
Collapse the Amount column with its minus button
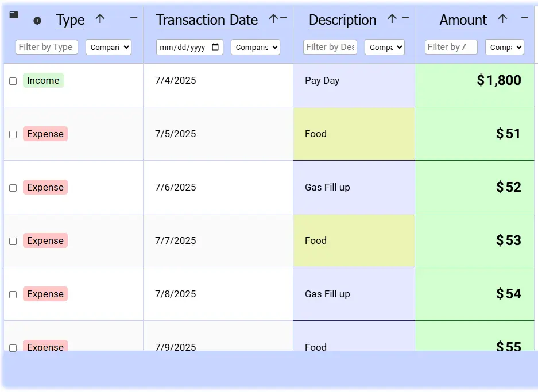point(525,17)
